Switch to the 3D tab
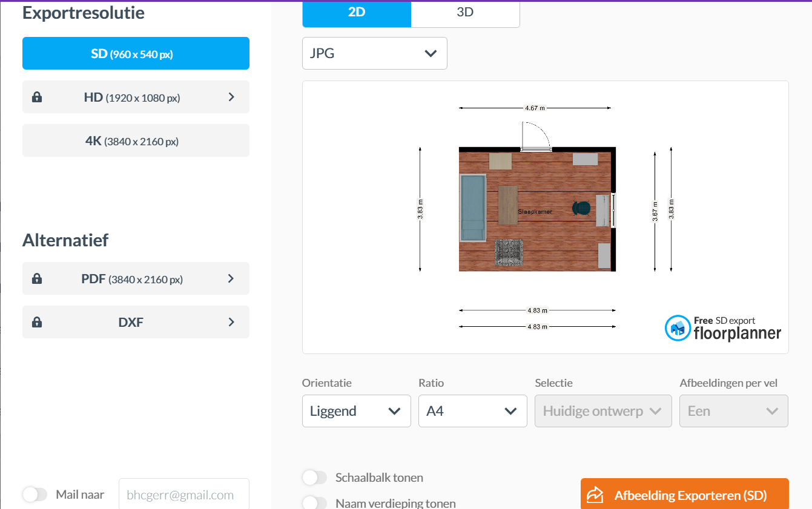Screen dimensions: 812x509 click(x=465, y=12)
